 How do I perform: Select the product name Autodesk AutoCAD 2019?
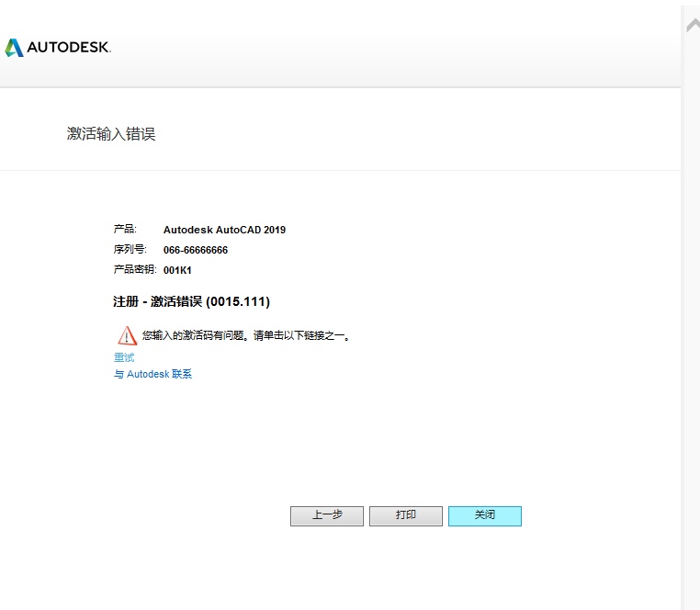pos(224,230)
